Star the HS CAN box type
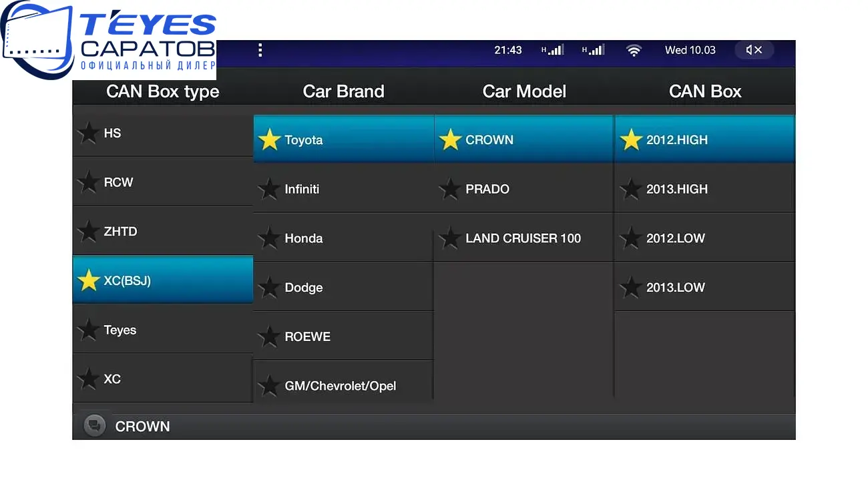 pyautogui.click(x=88, y=133)
